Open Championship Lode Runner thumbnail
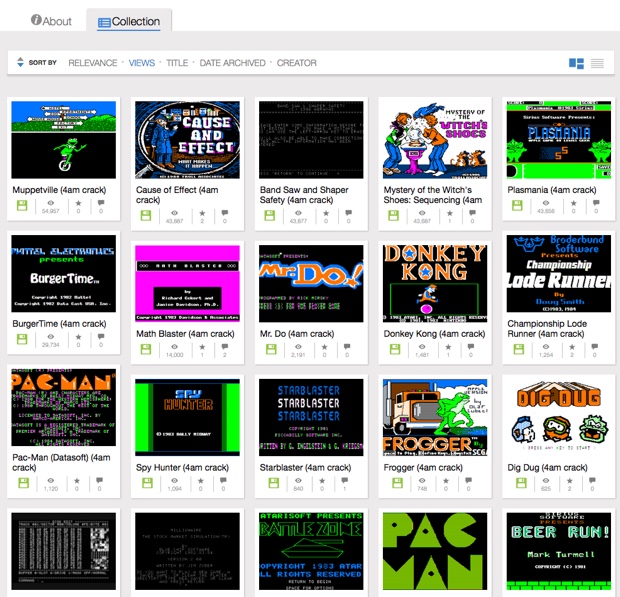This screenshot has height=597, width=620. tap(559, 274)
